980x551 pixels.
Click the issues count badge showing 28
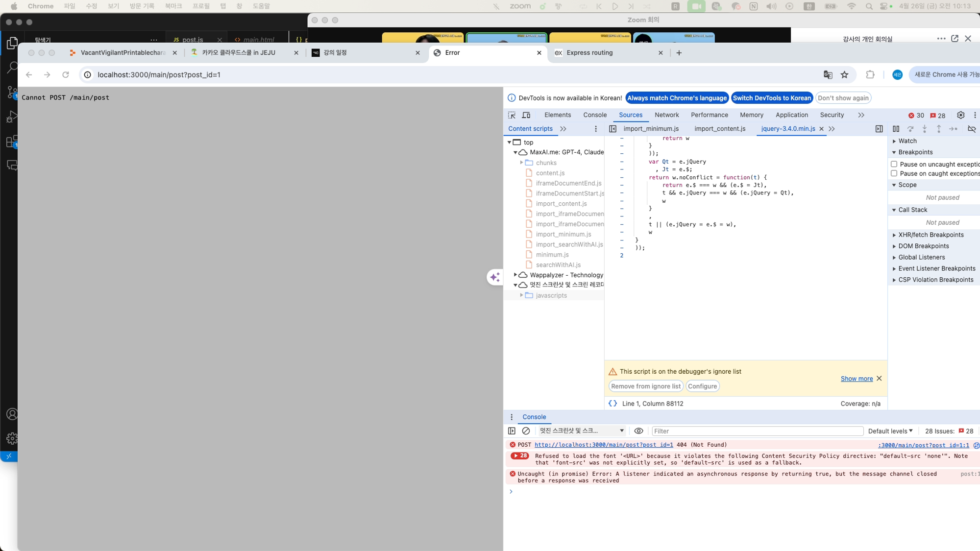pyautogui.click(x=937, y=116)
